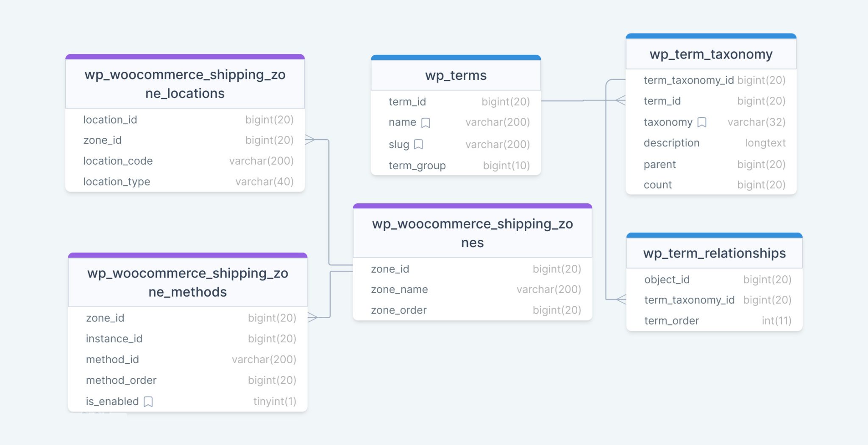Select the relationship connector joining wp_term_relationships
868x445 pixels.
[x=621, y=299]
